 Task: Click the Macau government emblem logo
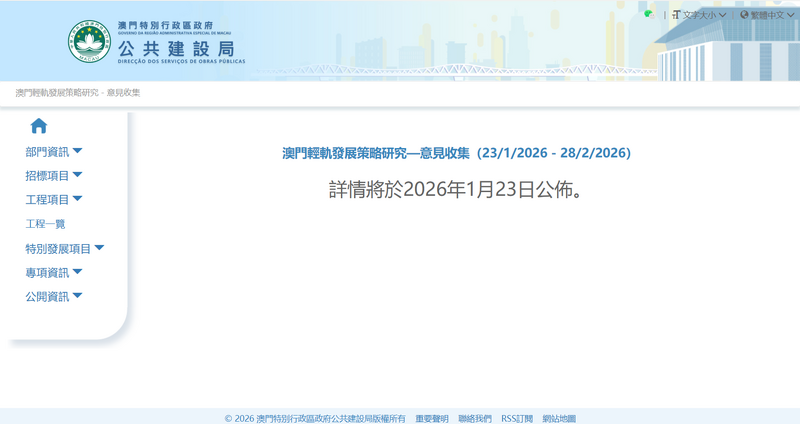[x=89, y=41]
